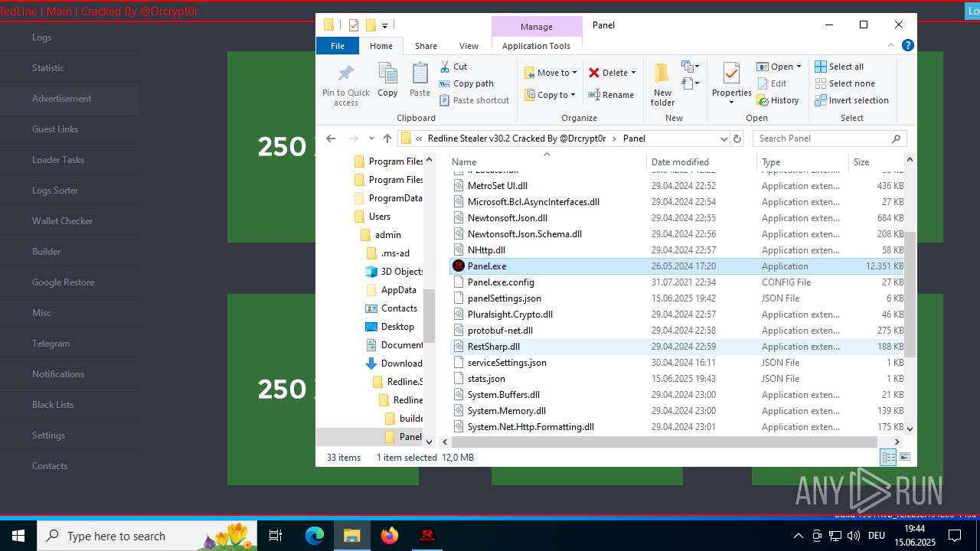Switch to large icons view in status bar
Screen dimensions: 980x551
click(904, 457)
